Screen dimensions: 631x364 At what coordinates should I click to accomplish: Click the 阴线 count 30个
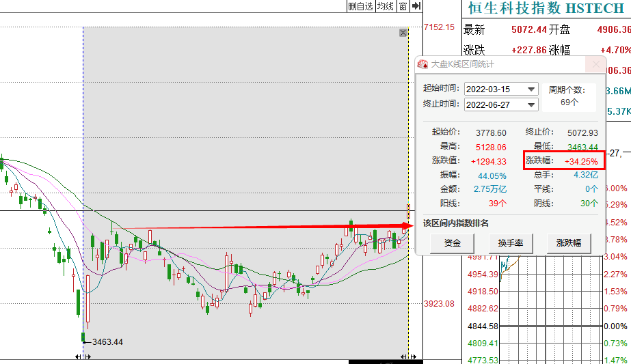[589, 204]
